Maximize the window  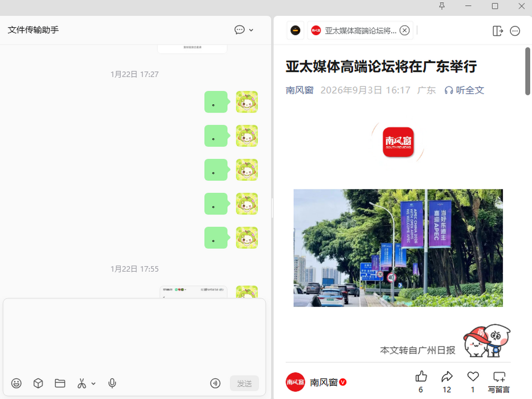[495, 6]
